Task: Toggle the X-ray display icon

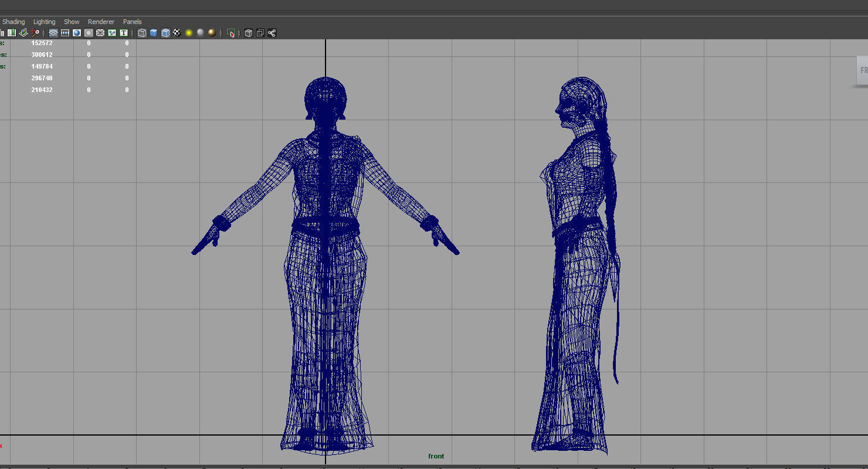Action: point(249,33)
